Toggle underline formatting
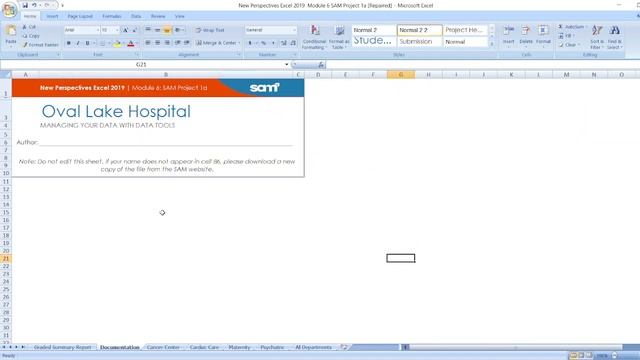The width and height of the screenshot is (640, 360). pyautogui.click(x=87, y=43)
